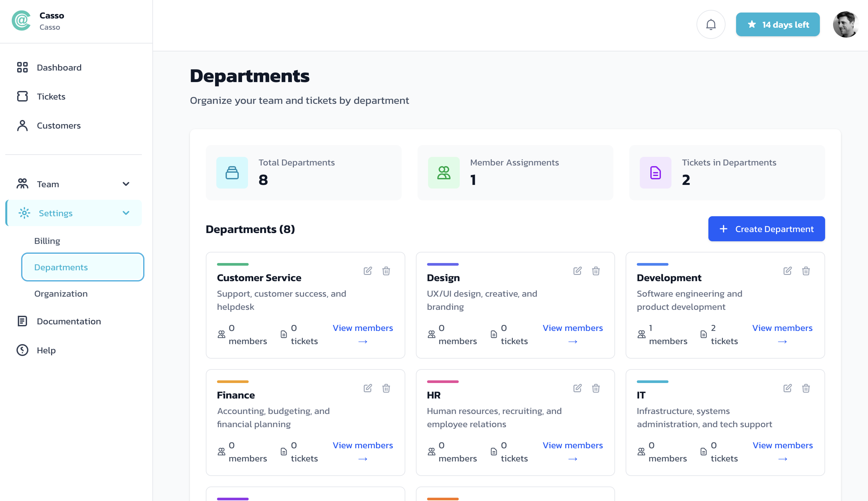Click the trash icon on the IT card

pyautogui.click(x=806, y=388)
